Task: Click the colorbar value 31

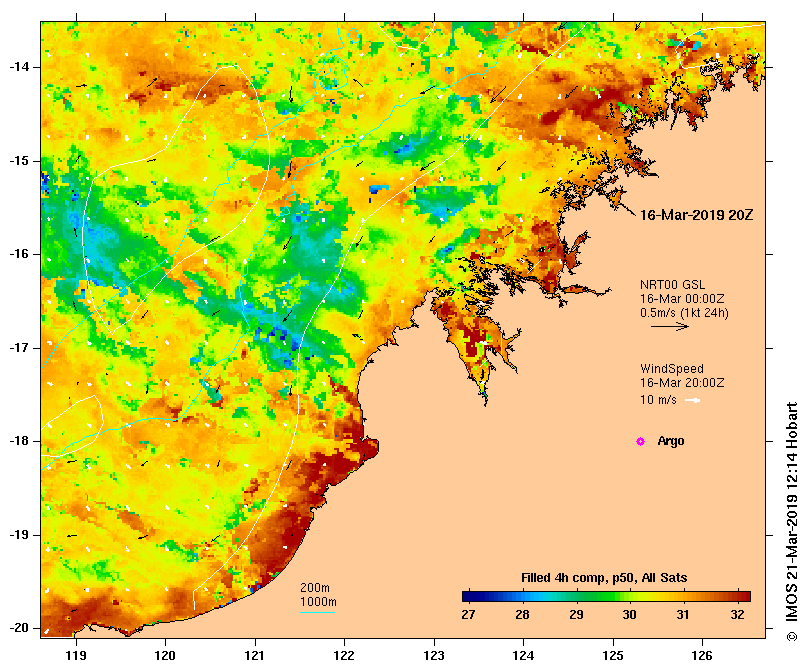Action: coord(683,615)
